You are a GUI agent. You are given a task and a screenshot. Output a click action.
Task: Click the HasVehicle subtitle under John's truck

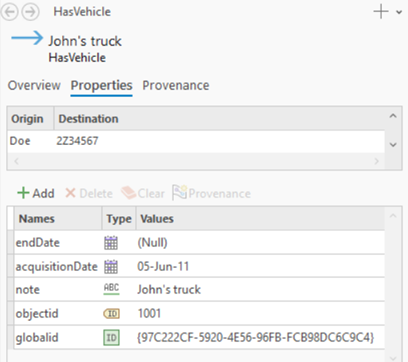click(77, 58)
